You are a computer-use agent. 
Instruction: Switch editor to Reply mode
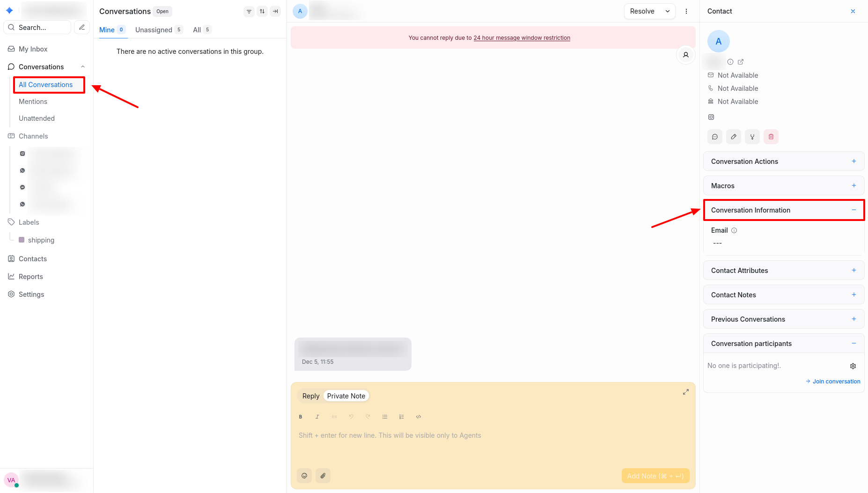310,396
